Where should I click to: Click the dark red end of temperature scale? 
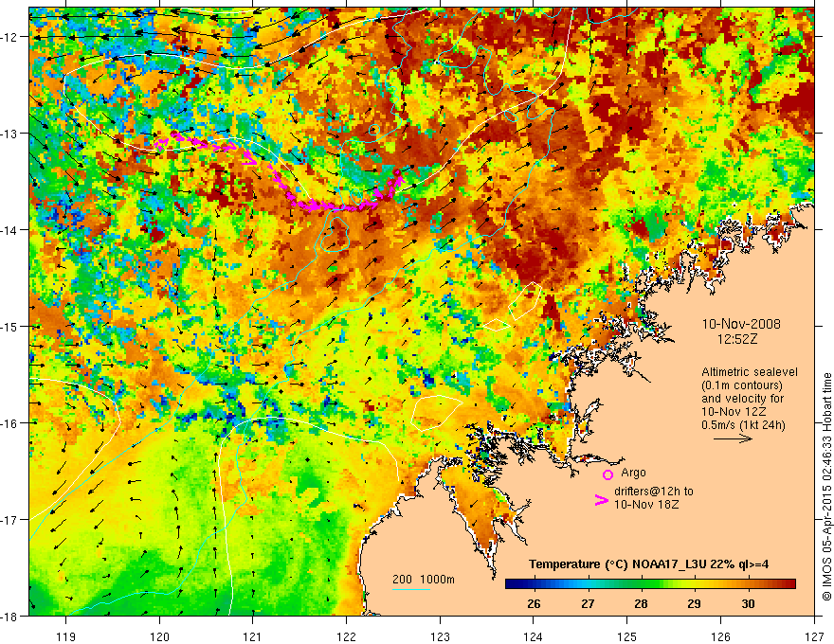[791, 584]
